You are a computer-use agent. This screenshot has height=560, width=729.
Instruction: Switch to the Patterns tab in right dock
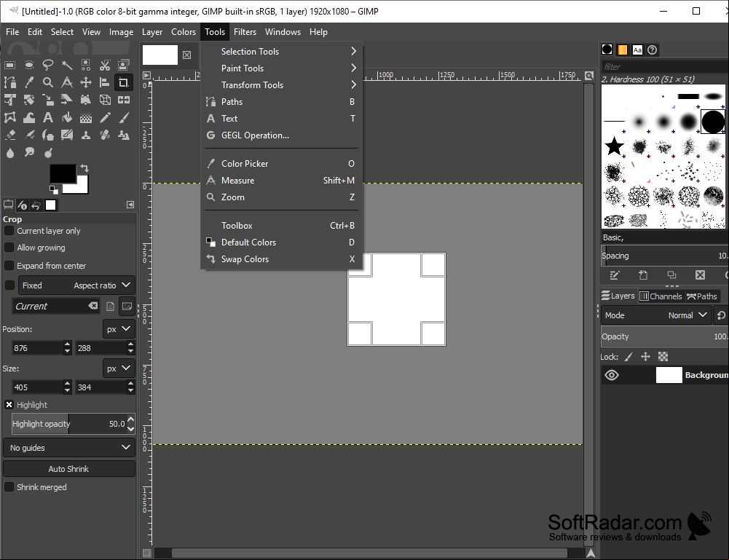pos(622,50)
